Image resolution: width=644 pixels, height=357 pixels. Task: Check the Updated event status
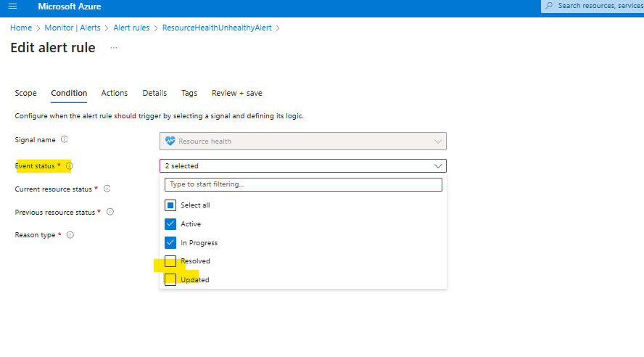click(x=170, y=280)
